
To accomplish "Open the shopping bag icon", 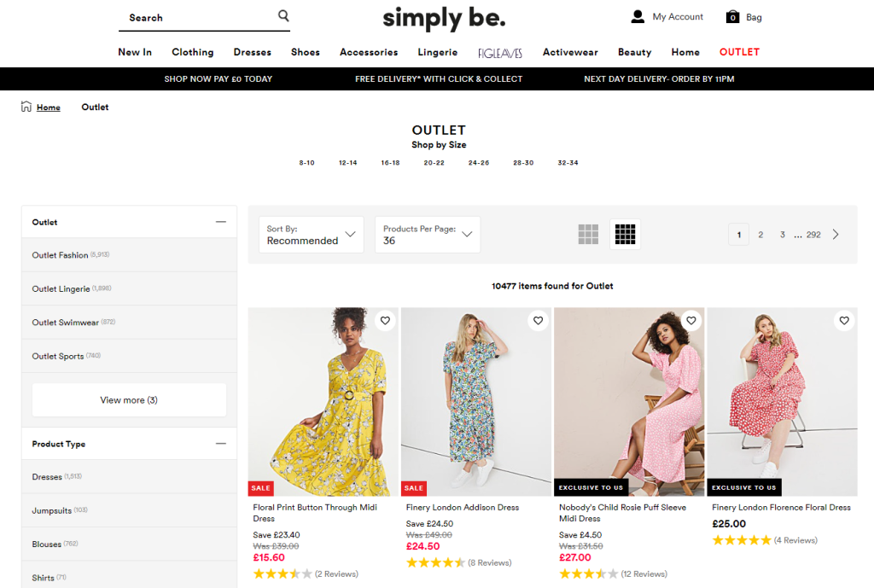I will tap(732, 17).
